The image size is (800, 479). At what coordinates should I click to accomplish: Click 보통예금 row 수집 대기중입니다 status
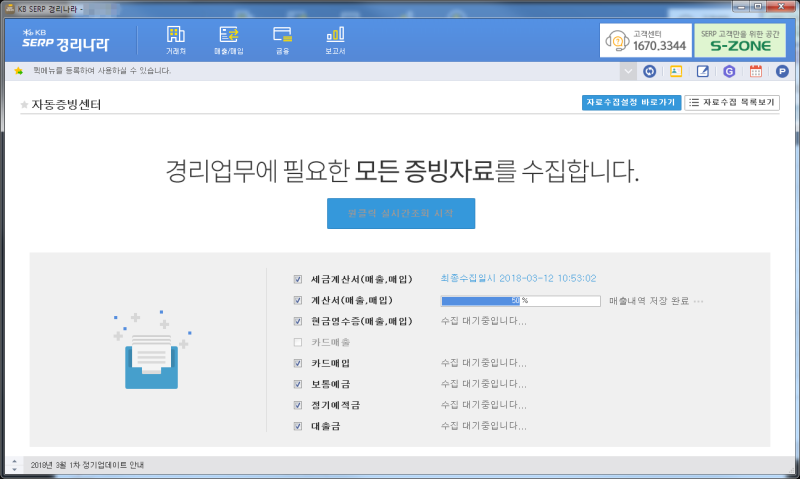pos(484,384)
